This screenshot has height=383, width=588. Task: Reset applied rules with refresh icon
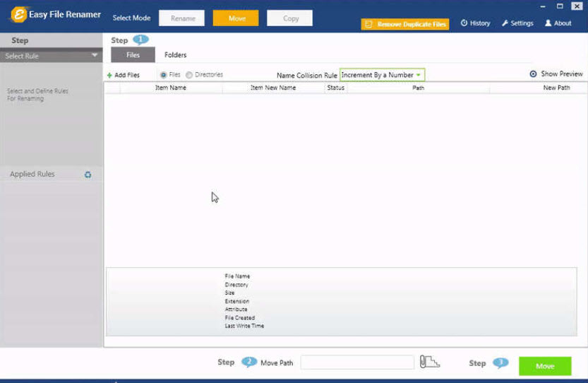coord(88,175)
